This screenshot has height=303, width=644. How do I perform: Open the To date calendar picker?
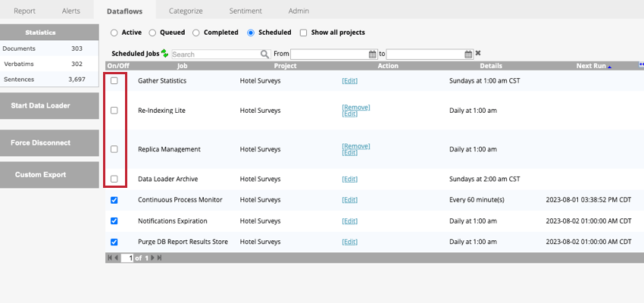tap(468, 55)
